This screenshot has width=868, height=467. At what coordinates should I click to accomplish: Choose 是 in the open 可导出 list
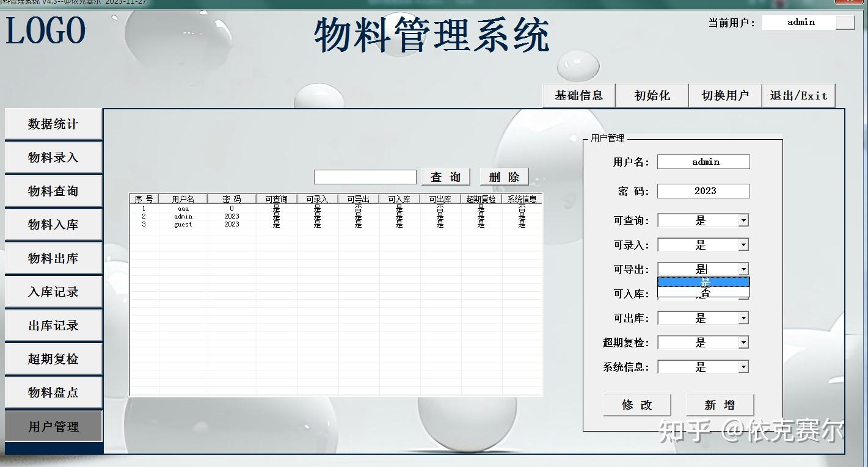(x=704, y=282)
